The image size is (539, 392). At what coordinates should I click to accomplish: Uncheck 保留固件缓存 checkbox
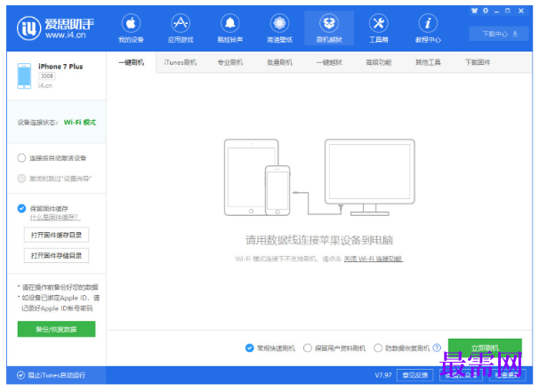click(21, 209)
